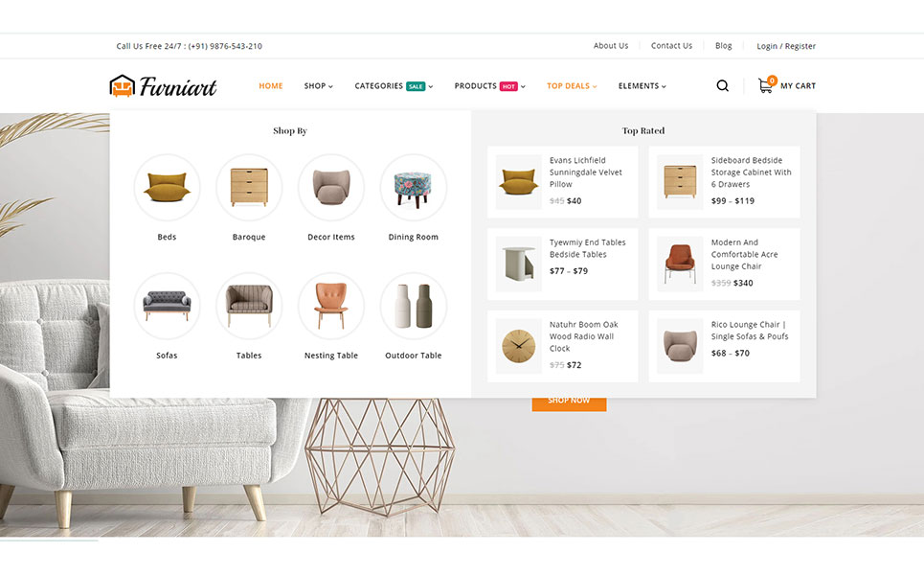Choose the Outdoor Table bottles icon
This screenshot has height=575, width=924.
[x=413, y=306]
